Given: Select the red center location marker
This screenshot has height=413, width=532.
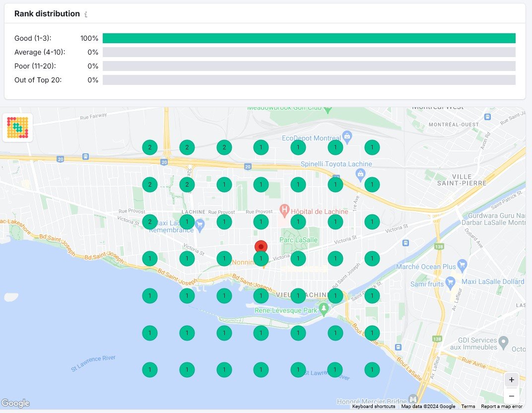Looking at the screenshot, I should pyautogui.click(x=261, y=247).
